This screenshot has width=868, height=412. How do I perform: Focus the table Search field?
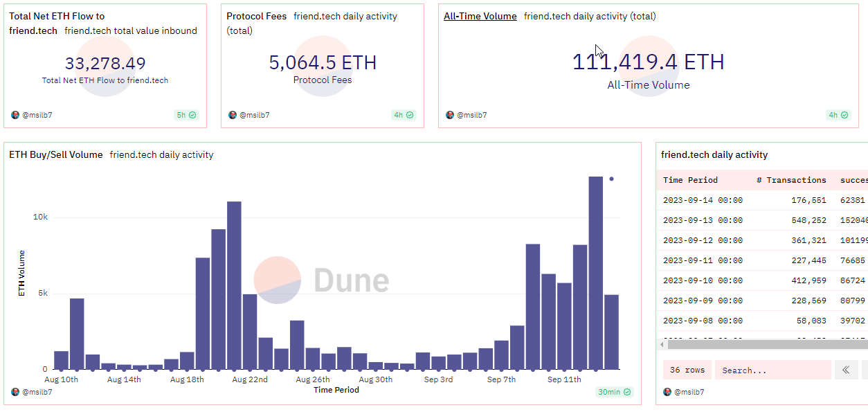pos(772,370)
